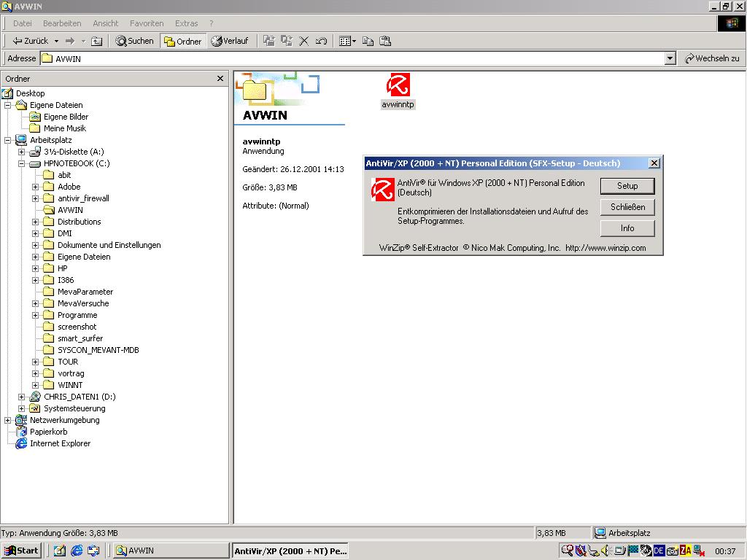Show Verlauf history pane
The image size is (747, 560).
tap(230, 42)
